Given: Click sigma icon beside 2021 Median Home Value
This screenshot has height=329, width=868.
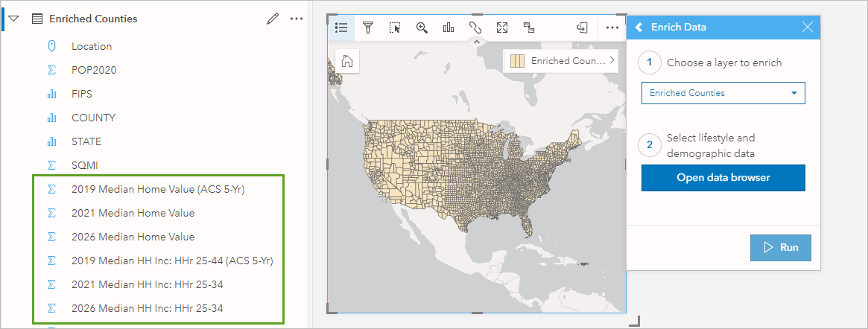Looking at the screenshot, I should tap(51, 213).
